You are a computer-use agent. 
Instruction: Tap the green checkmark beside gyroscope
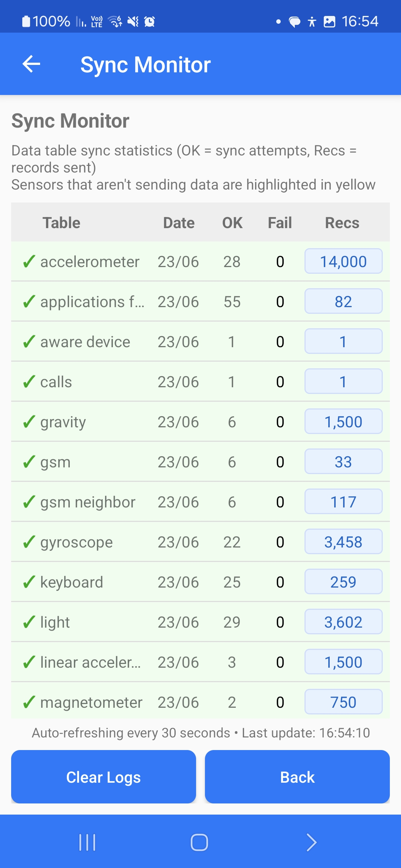point(29,542)
